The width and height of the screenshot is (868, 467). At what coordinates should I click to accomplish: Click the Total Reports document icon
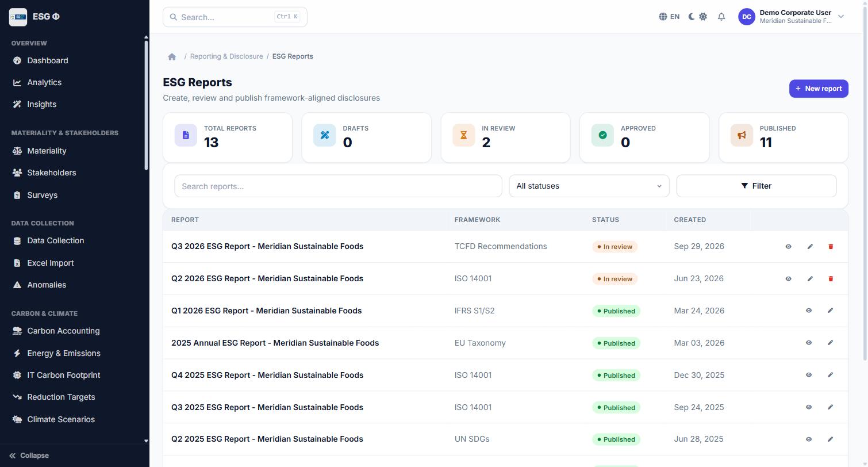pyautogui.click(x=186, y=135)
